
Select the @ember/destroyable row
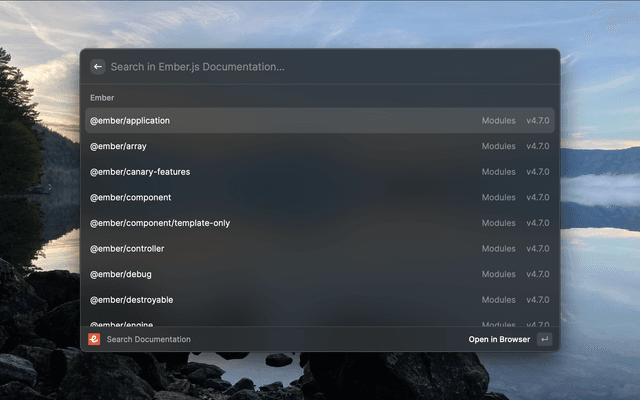click(x=131, y=300)
